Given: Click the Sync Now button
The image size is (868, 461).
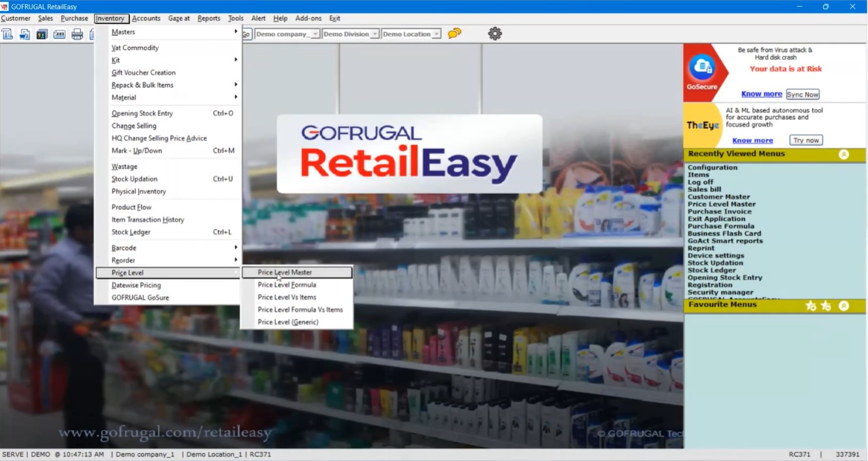Looking at the screenshot, I should point(802,94).
